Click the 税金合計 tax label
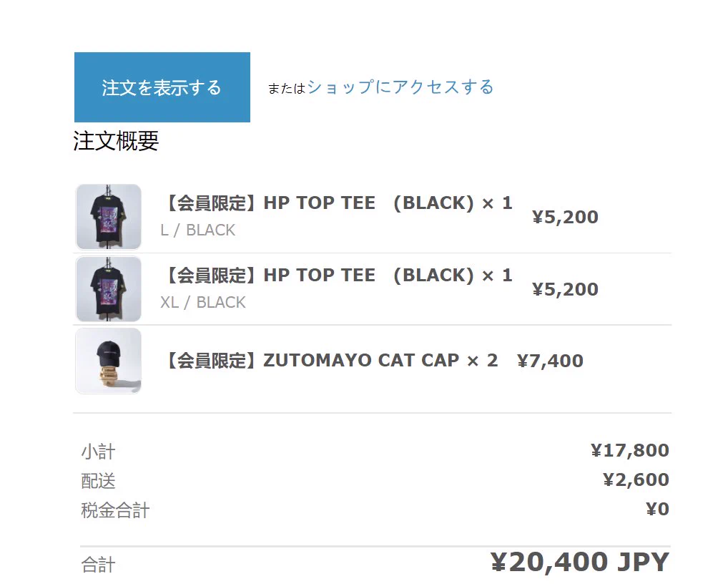728x584 pixels. pos(115,510)
